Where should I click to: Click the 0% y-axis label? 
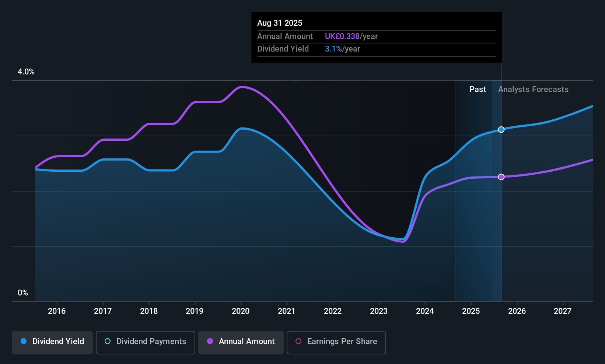pos(23,293)
